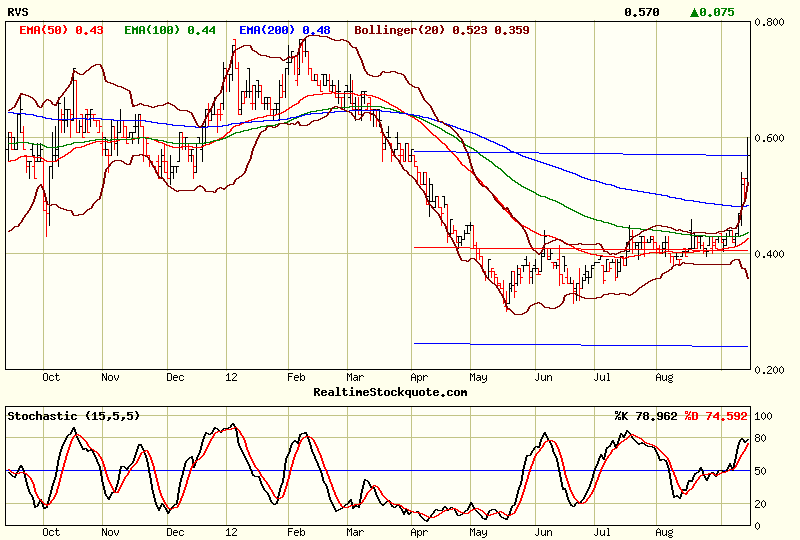Screen dimensions: 800x540
Task: Click the 100 level on stochastic scale
Action: coord(765,415)
